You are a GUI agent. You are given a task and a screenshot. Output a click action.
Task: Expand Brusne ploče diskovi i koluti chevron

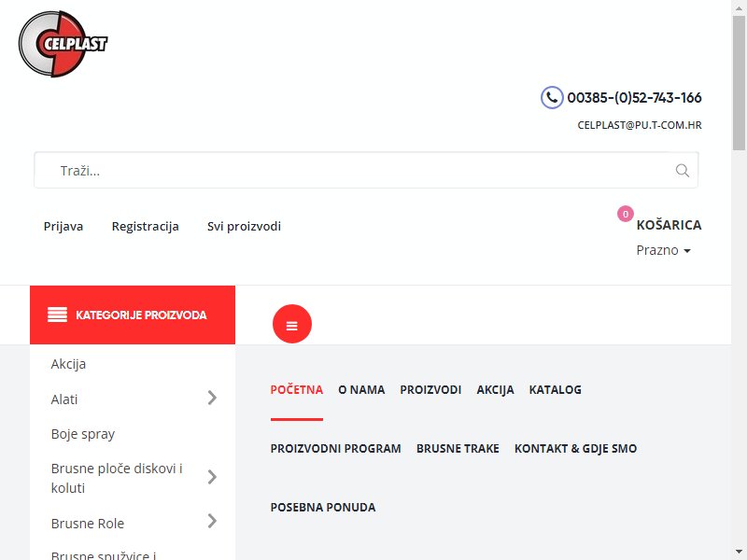212,477
